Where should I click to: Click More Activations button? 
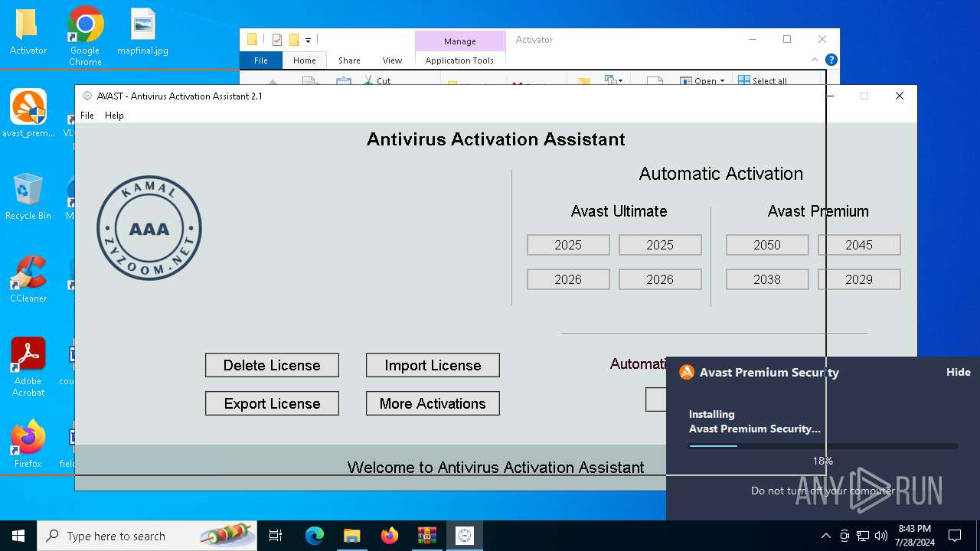pyautogui.click(x=433, y=403)
